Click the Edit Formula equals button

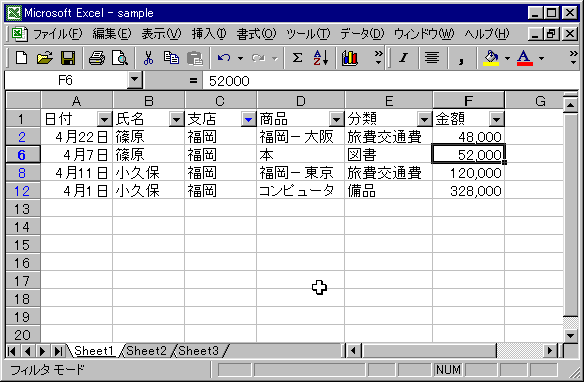pyautogui.click(x=193, y=80)
